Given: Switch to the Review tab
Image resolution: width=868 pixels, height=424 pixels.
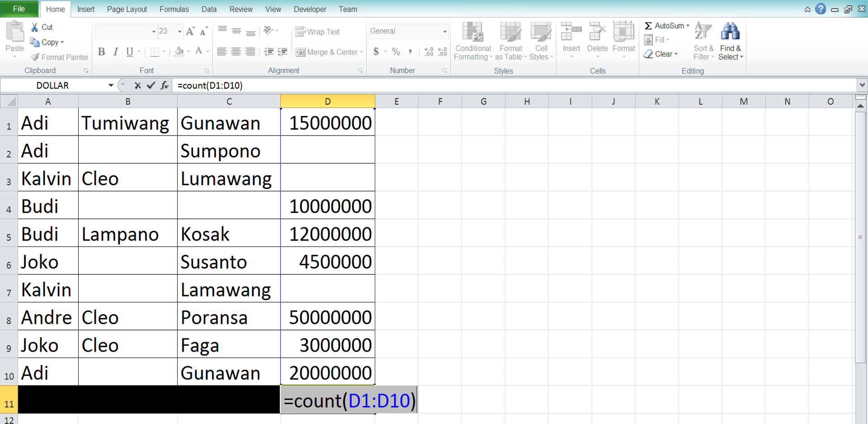Looking at the screenshot, I should tap(241, 9).
